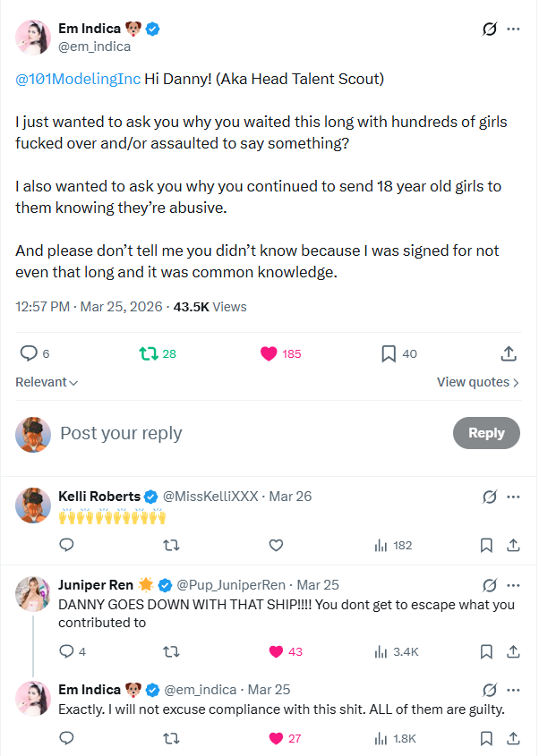Screen dimensions: 539x756
Task: Open Grok actions on the main post
Action: point(489,29)
